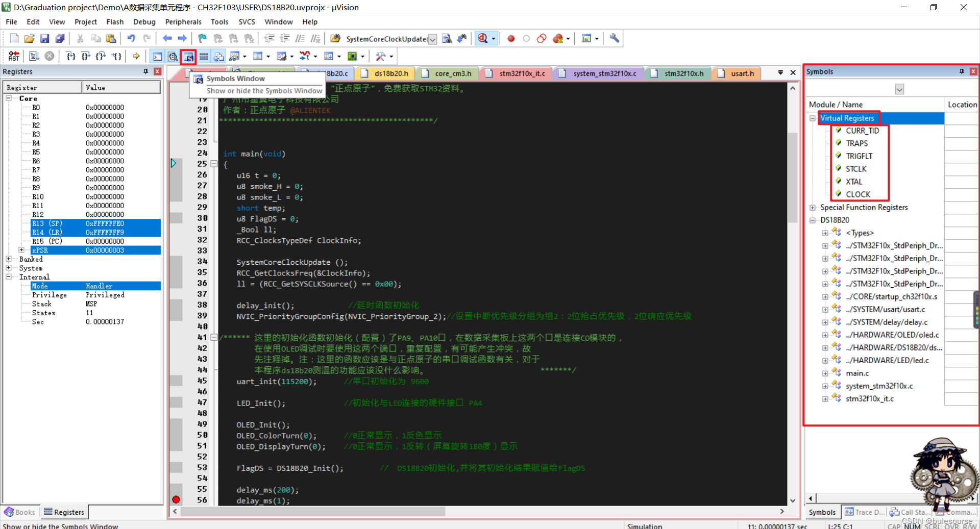Select the R13 (SP) register row
980x529 pixels.
click(47, 223)
